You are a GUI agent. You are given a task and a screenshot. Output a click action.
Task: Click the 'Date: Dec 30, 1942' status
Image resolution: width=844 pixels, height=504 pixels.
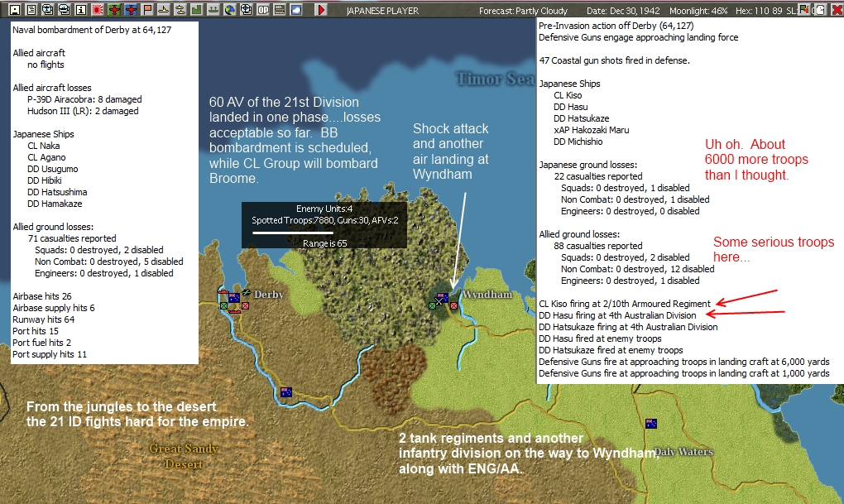623,11
